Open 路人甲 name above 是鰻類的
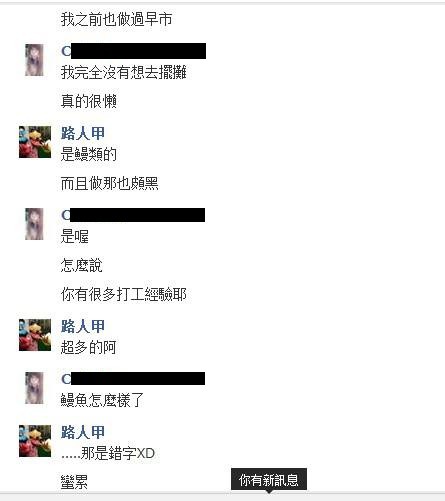Screen dimensions: 445x501 pos(83,133)
